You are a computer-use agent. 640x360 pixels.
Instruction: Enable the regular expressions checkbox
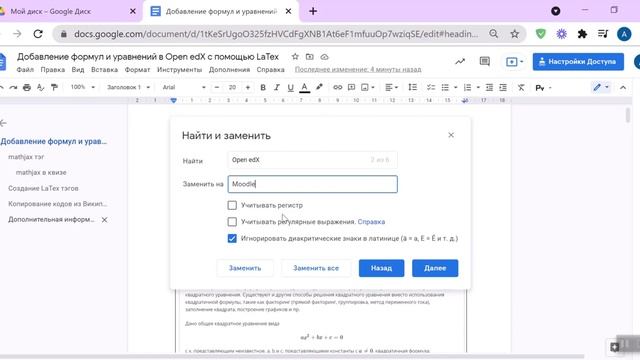232,222
